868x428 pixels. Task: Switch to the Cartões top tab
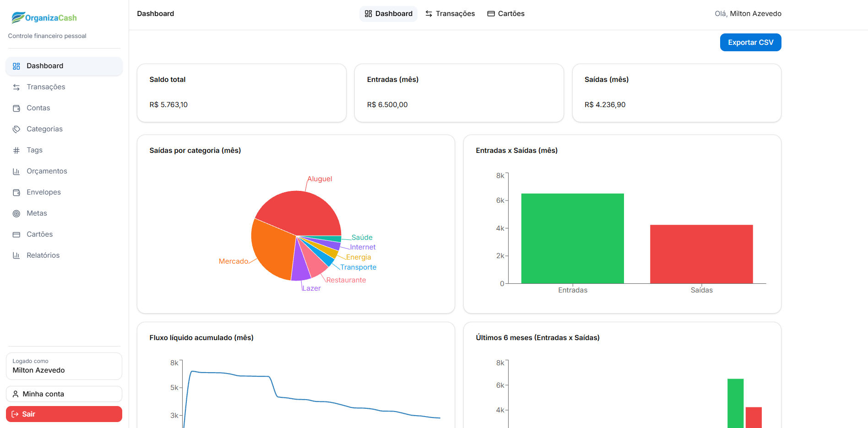click(x=506, y=14)
